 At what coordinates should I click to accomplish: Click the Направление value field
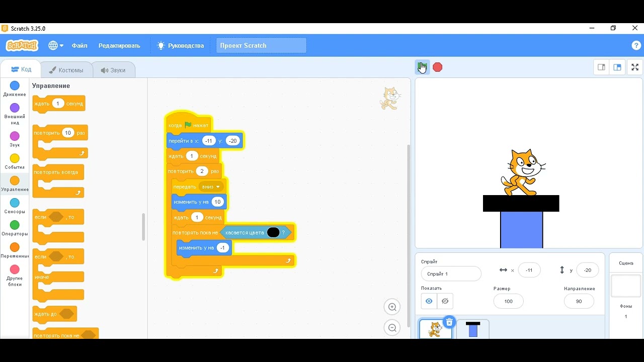pos(579,301)
